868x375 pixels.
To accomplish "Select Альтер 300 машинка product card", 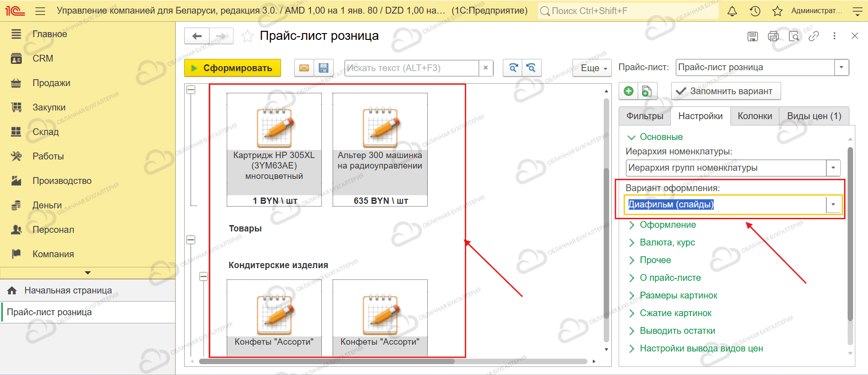I will pyautogui.click(x=380, y=149).
